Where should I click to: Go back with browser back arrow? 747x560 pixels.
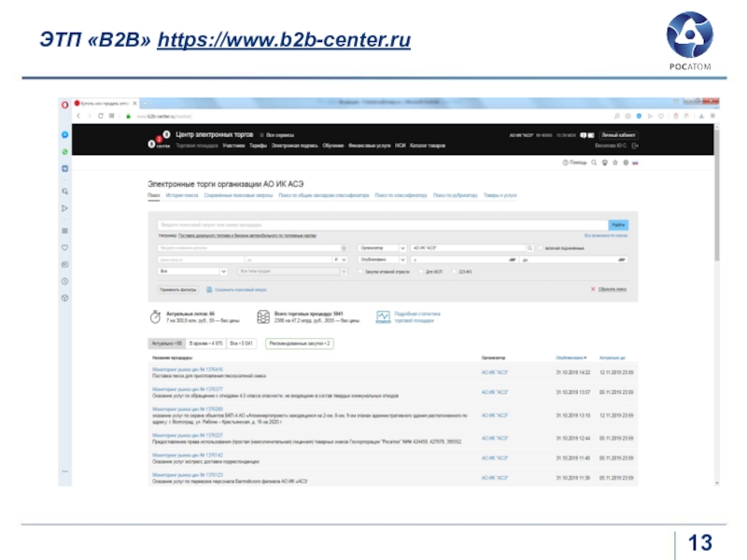click(x=78, y=116)
